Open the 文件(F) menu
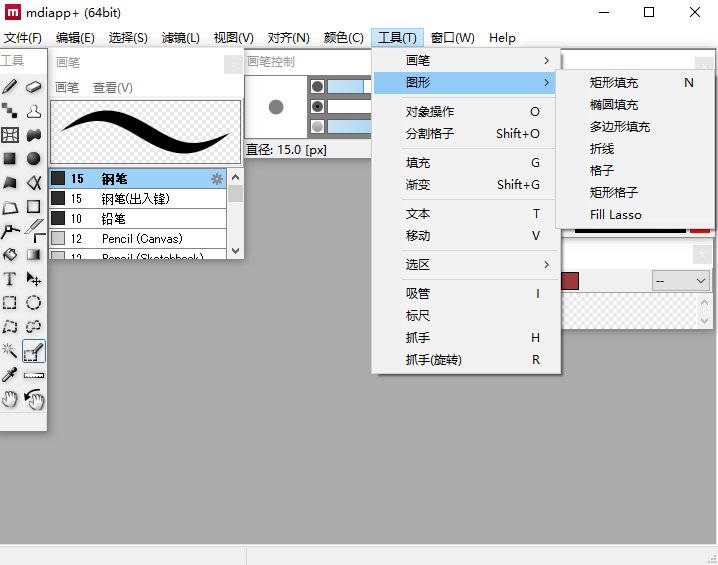Viewport: 718px width, 565px height. pos(22,38)
